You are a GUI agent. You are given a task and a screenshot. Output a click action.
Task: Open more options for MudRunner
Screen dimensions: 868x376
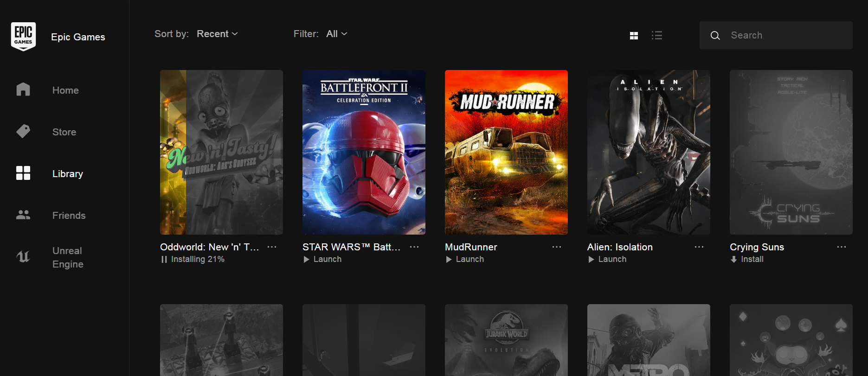click(x=556, y=247)
